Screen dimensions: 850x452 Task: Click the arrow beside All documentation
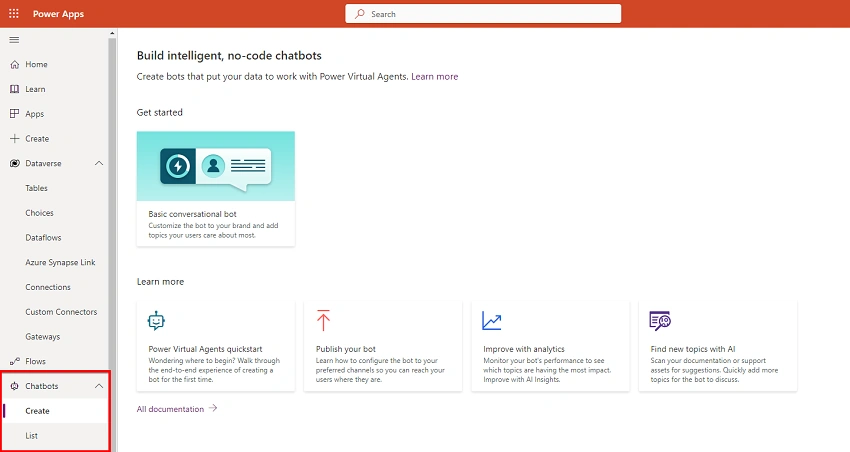(213, 408)
